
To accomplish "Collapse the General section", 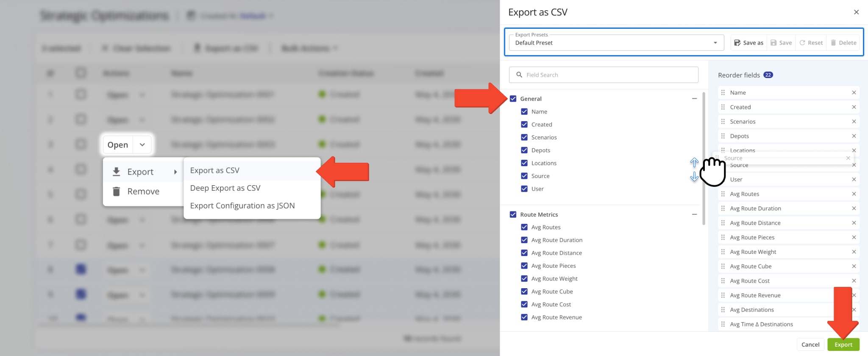I will pos(694,99).
